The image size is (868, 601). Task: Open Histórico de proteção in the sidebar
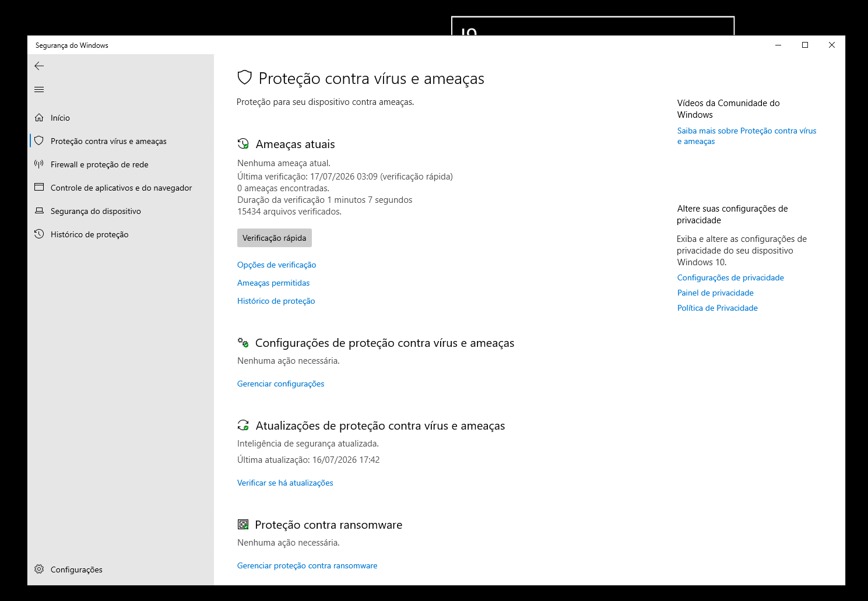pyautogui.click(x=121, y=234)
